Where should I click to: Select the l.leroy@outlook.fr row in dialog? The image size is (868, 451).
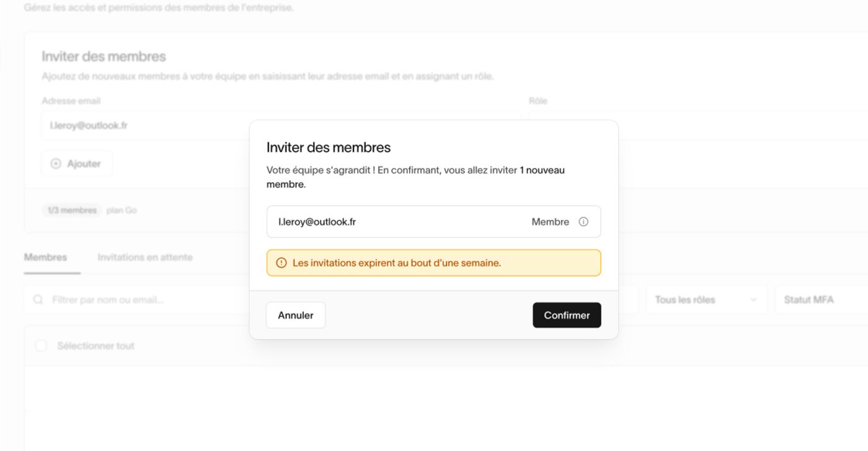pos(434,222)
